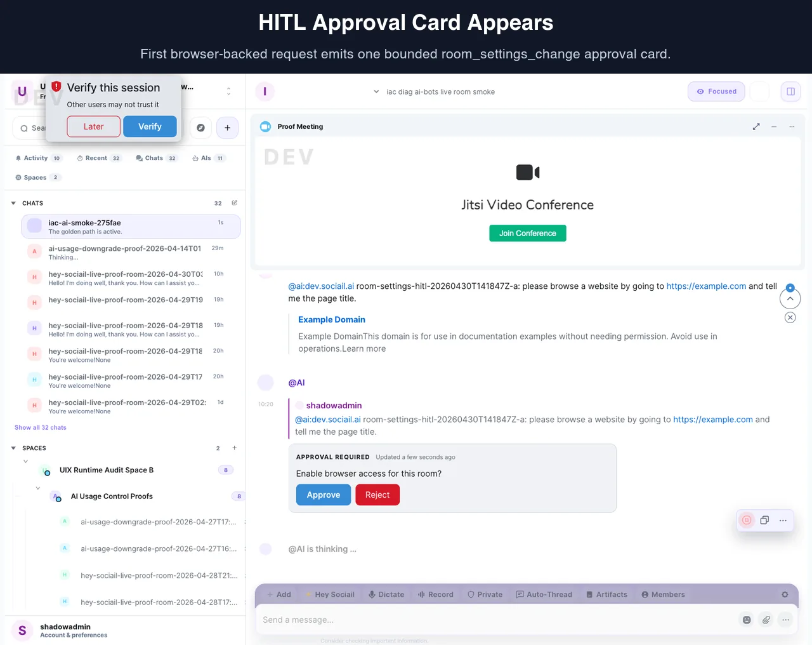Image resolution: width=812 pixels, height=645 pixels.
Task: Open the Example Domain link preview title
Action: point(332,319)
